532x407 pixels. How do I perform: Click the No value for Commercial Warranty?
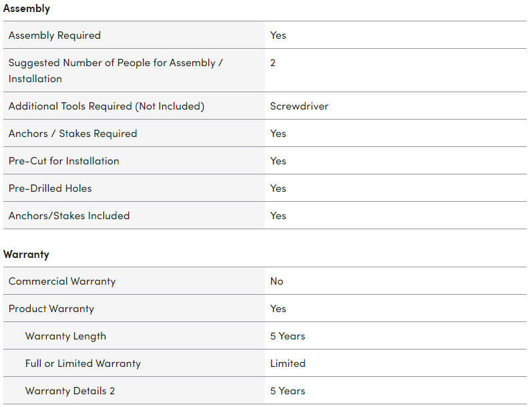(x=277, y=281)
